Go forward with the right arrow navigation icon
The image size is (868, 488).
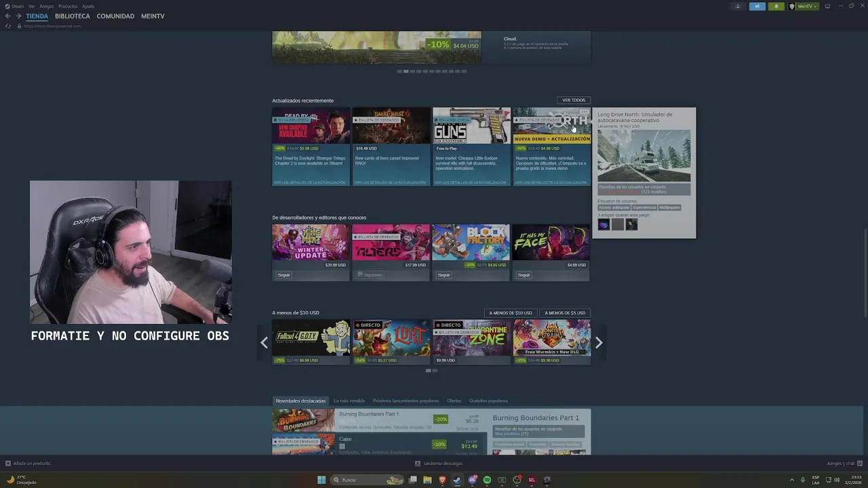(x=18, y=16)
